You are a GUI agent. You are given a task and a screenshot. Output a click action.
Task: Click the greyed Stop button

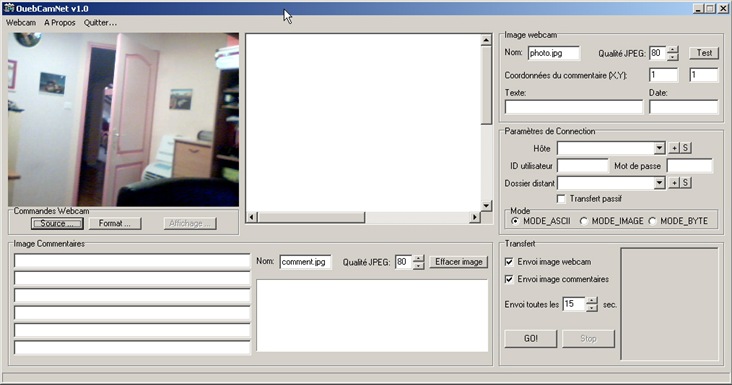click(588, 338)
